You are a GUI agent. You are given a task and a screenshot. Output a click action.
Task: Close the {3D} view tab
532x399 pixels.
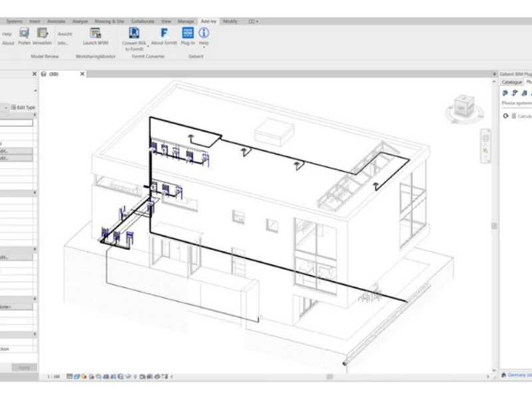click(x=82, y=74)
